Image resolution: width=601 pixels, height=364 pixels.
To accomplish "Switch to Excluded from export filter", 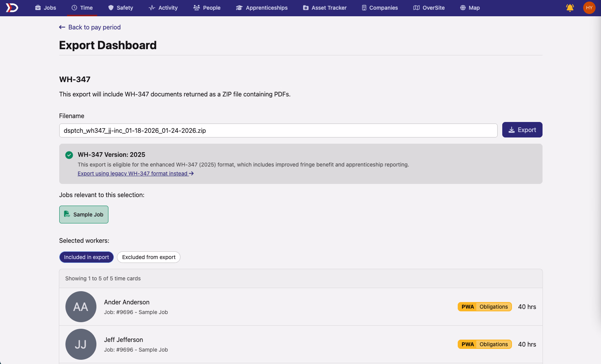I will click(149, 257).
